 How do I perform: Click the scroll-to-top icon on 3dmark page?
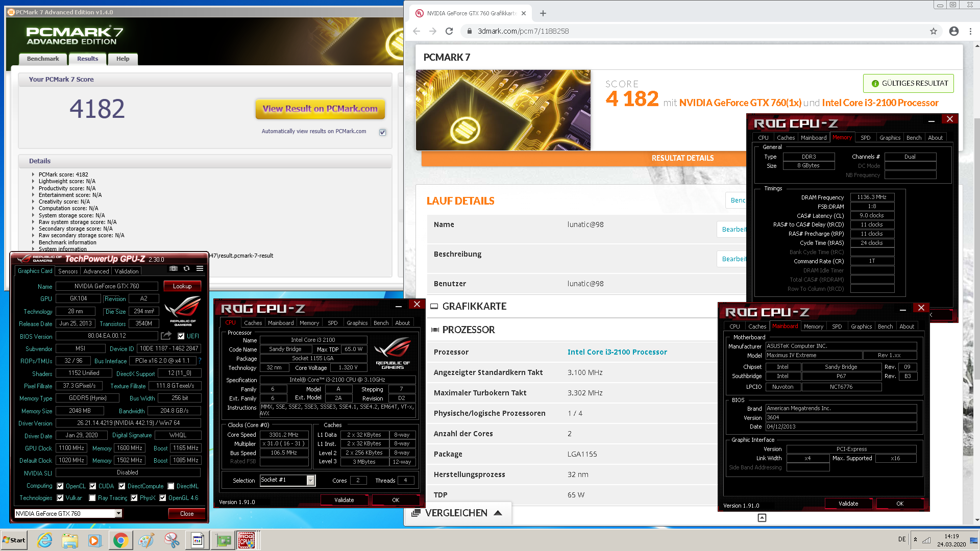point(762,518)
